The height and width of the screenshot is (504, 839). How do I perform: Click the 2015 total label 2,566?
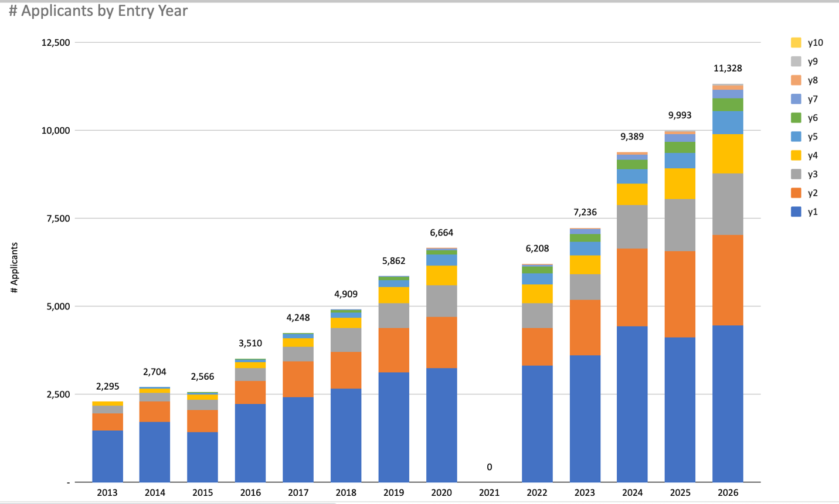click(202, 377)
